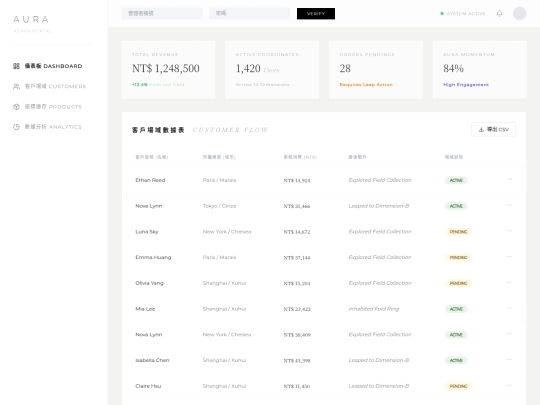Click the NT$ spend column header
The image size is (540, 405).
point(300,157)
